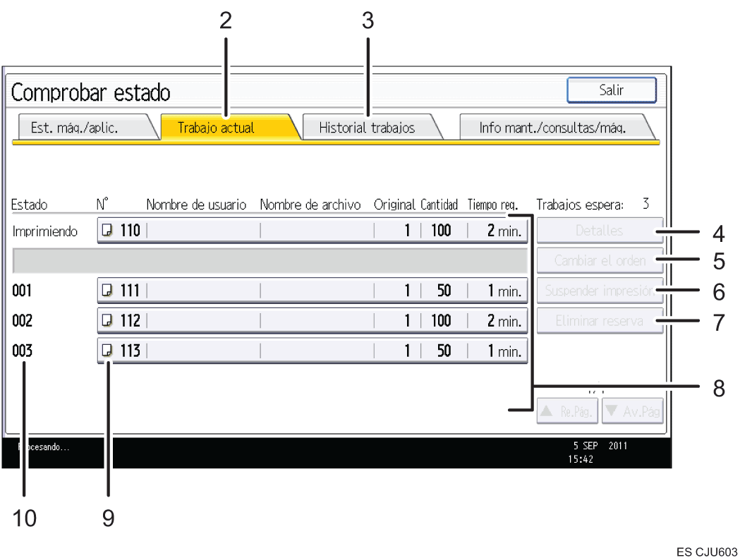The width and height of the screenshot is (740, 560).
Task: Select waiting job 112 with quantity 100
Action: 312,321
